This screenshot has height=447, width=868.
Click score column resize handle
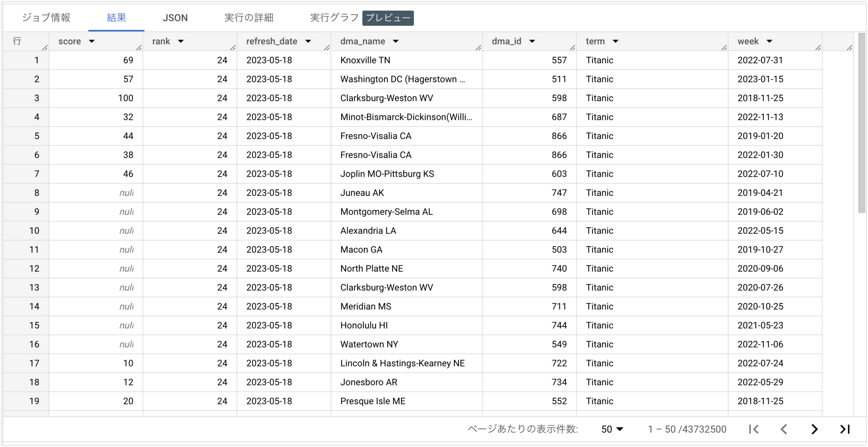coord(139,48)
